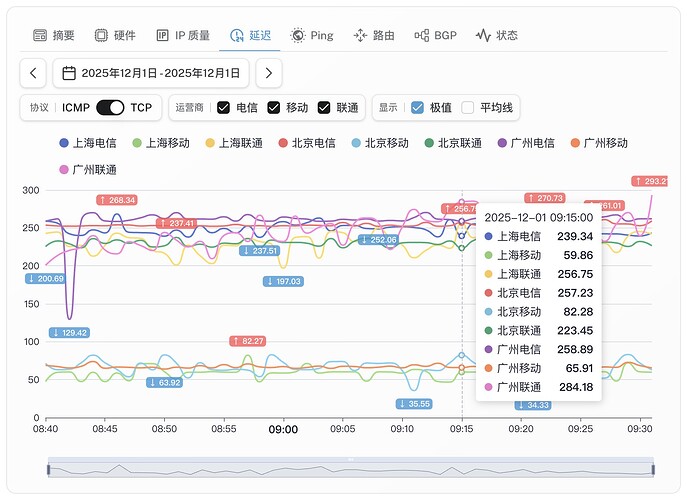Toggle 北京电信 series in legend
Viewport: 687px width, 500px height.
[x=307, y=143]
